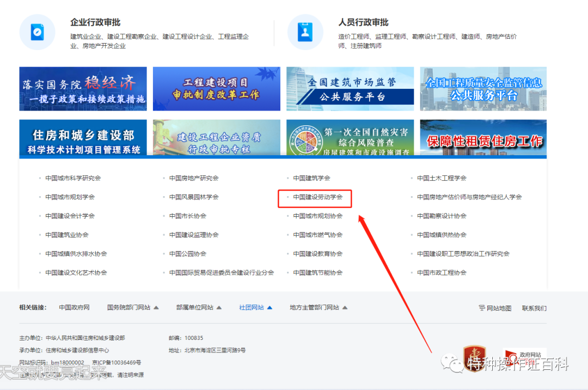
Task: Click the 网站地图 sitemap icon
Action: 481,308
